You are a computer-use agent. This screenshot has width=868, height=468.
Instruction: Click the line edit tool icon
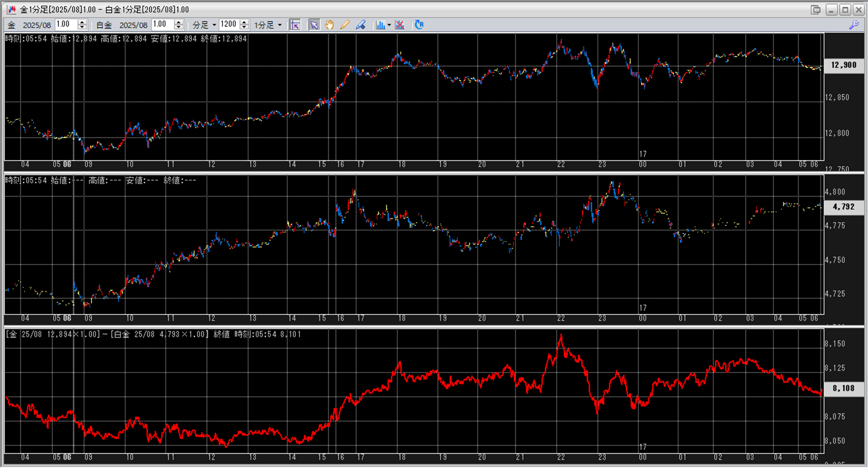pos(360,25)
